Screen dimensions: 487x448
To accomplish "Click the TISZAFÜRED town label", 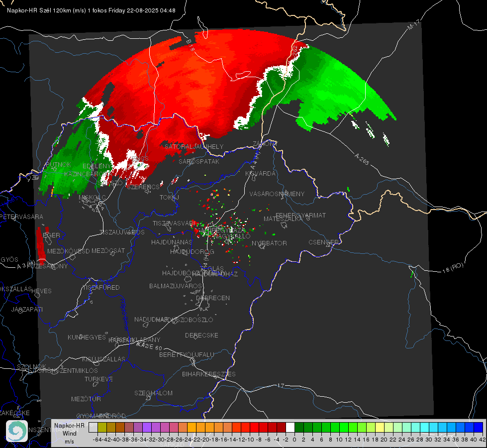I will (101, 287).
